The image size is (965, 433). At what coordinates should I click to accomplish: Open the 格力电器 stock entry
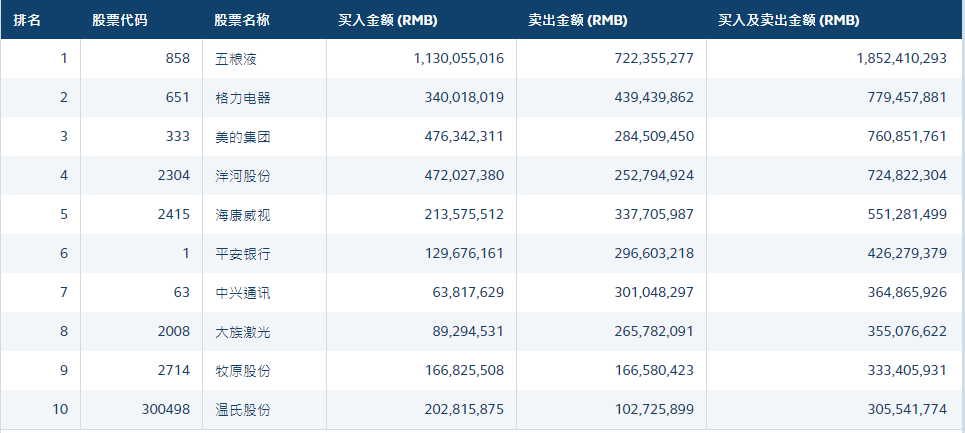[x=242, y=98]
